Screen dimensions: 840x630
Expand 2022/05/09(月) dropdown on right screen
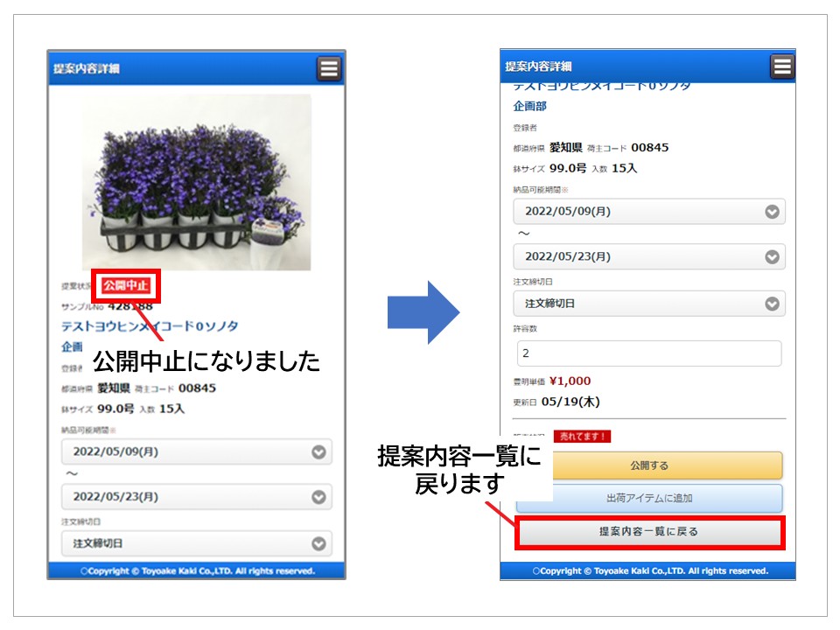coord(648,212)
